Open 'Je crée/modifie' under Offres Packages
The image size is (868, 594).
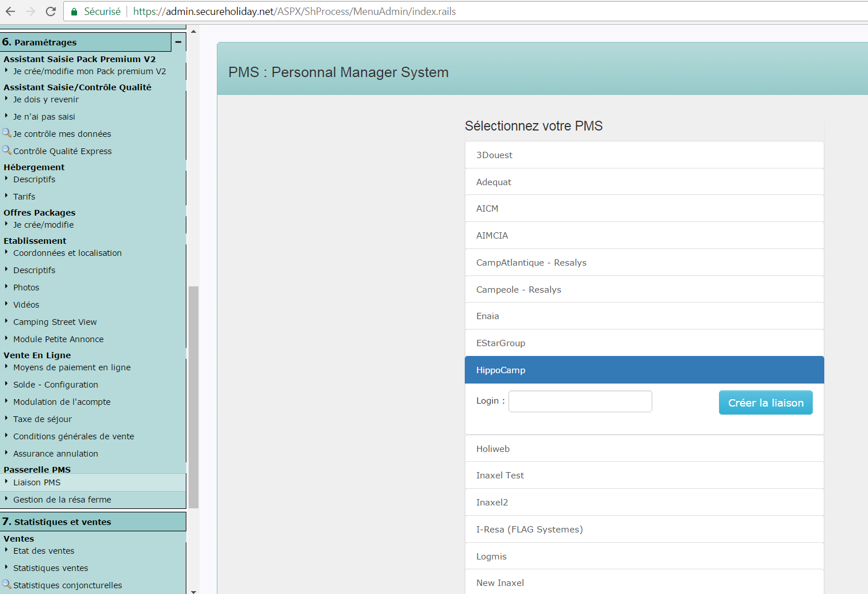[44, 225]
